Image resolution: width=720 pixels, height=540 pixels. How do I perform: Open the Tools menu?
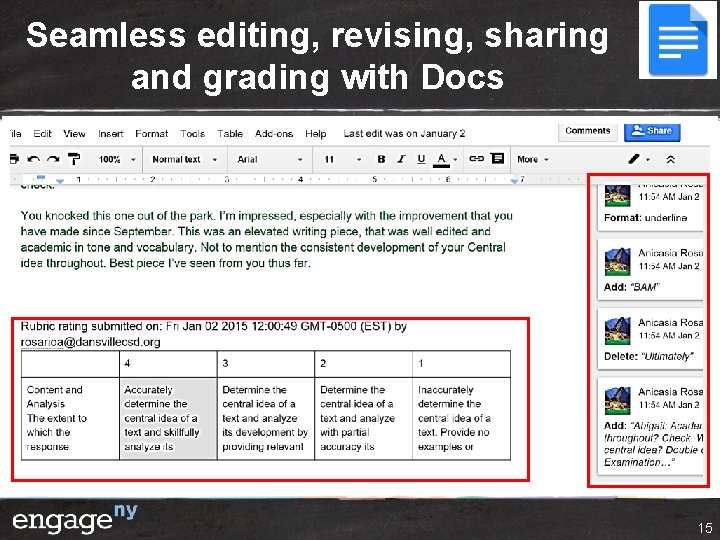coord(192,134)
